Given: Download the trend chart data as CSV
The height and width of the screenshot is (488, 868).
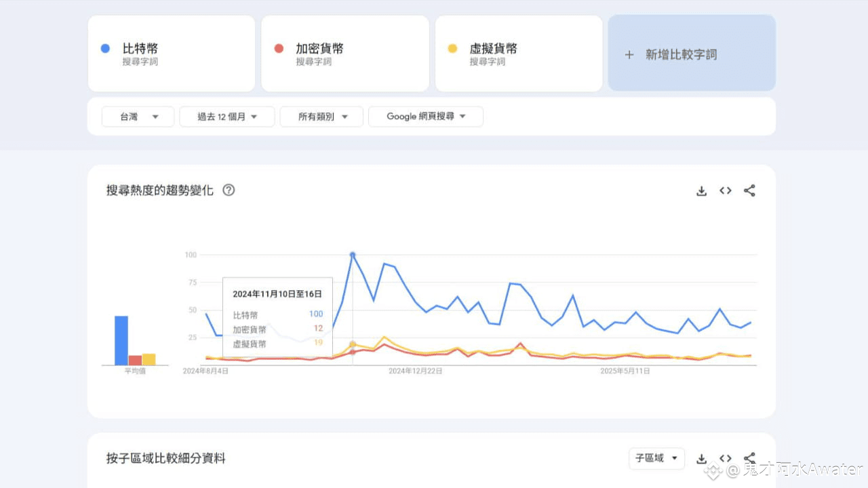Looking at the screenshot, I should (701, 191).
